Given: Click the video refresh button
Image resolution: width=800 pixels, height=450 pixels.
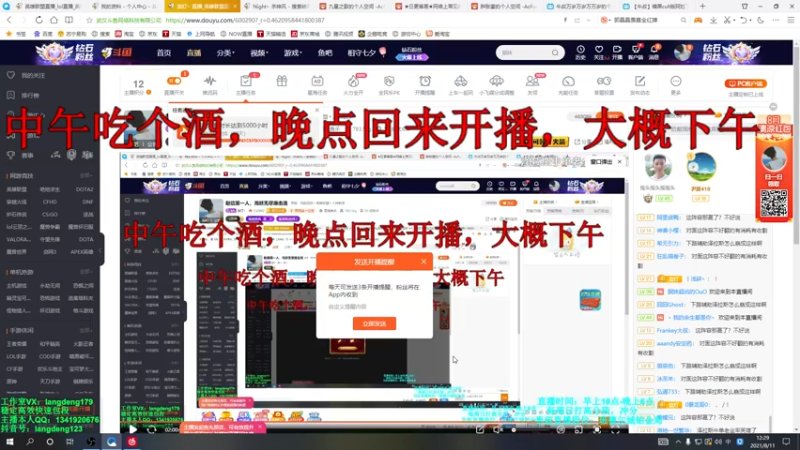Looking at the screenshot, I should click(x=152, y=430).
